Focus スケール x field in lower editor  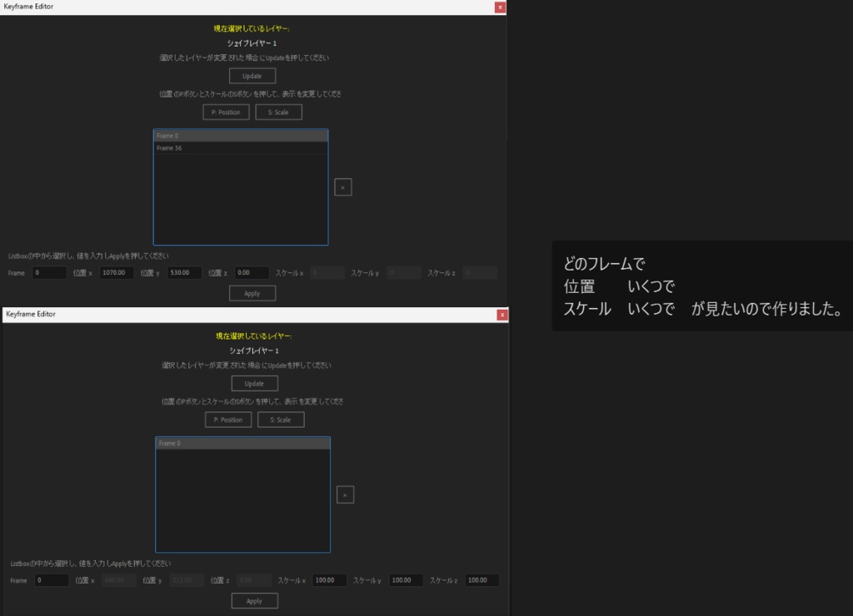coord(329,580)
